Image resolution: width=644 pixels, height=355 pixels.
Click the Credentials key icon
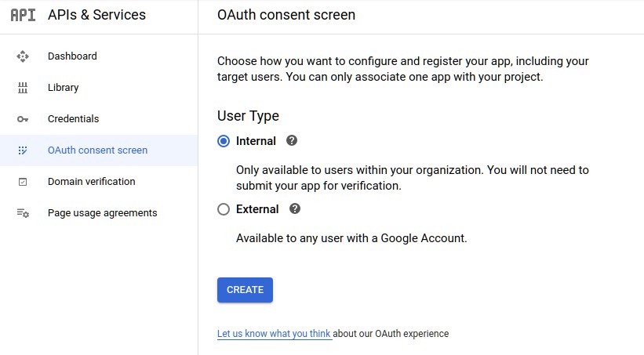tap(23, 119)
